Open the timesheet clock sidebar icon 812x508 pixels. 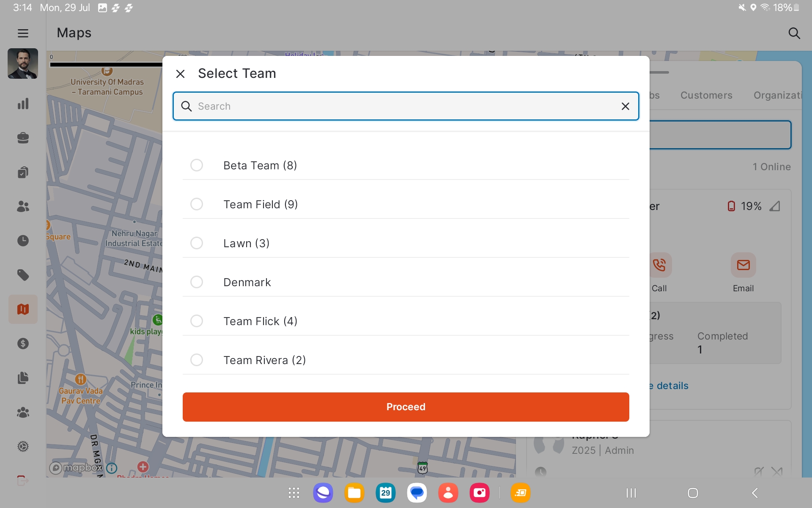[23, 241]
